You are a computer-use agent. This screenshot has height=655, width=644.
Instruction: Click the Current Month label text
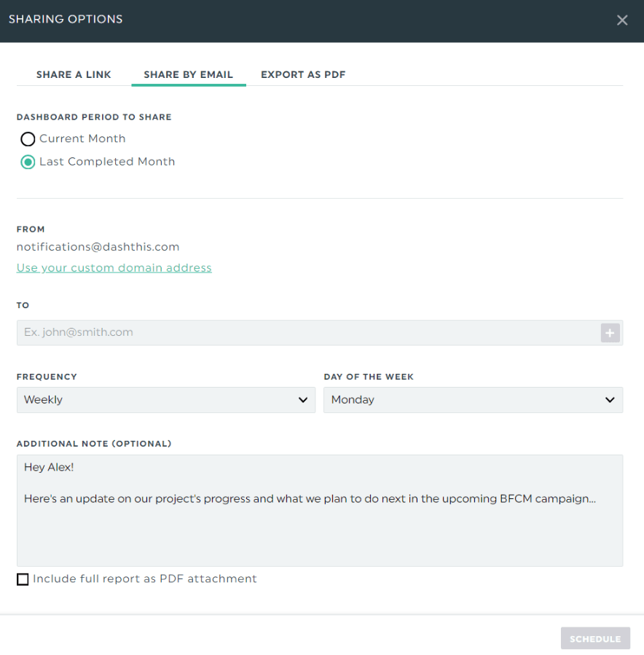(82, 138)
